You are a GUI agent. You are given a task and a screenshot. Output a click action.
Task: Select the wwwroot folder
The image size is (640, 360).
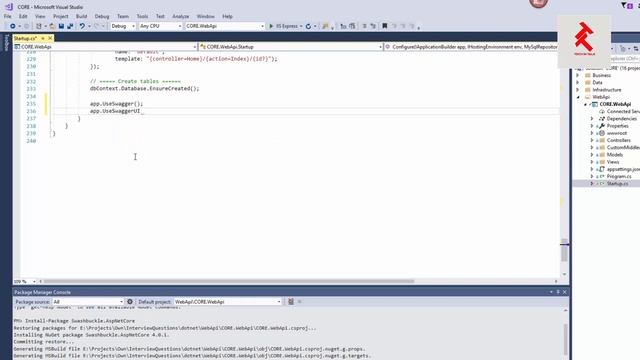pos(616,133)
